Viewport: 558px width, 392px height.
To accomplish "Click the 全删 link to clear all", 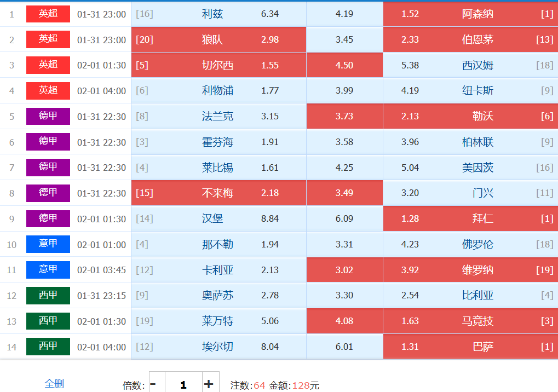I will point(54,384).
